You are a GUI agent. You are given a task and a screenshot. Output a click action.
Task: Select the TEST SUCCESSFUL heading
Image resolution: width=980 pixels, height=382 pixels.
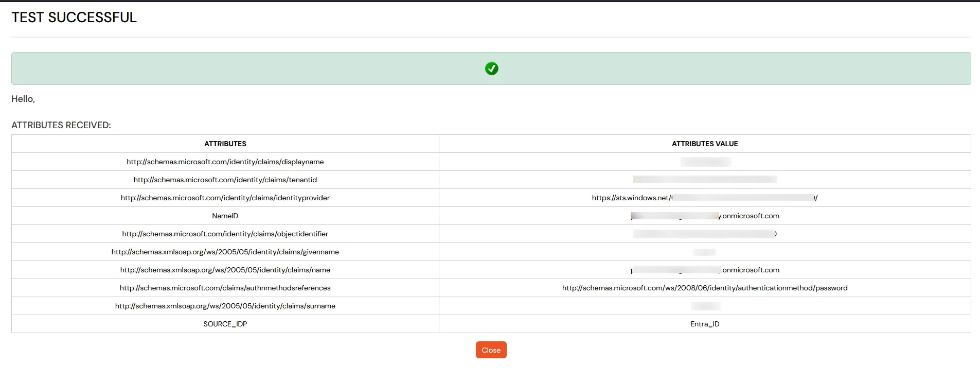tap(74, 18)
